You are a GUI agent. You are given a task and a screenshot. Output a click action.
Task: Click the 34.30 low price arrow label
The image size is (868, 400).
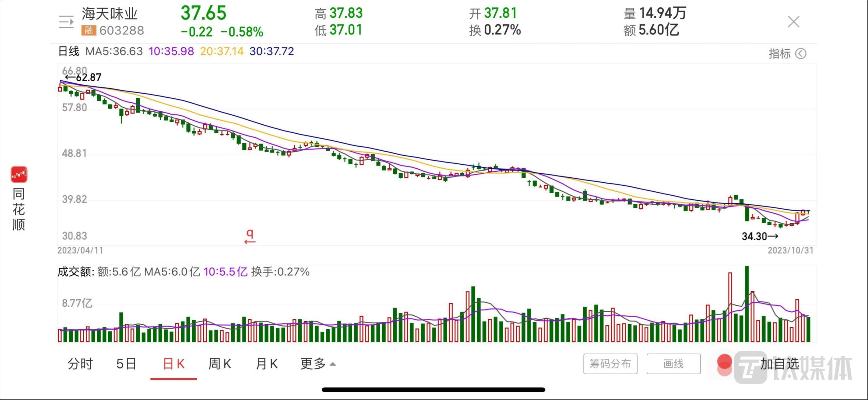[x=760, y=236]
